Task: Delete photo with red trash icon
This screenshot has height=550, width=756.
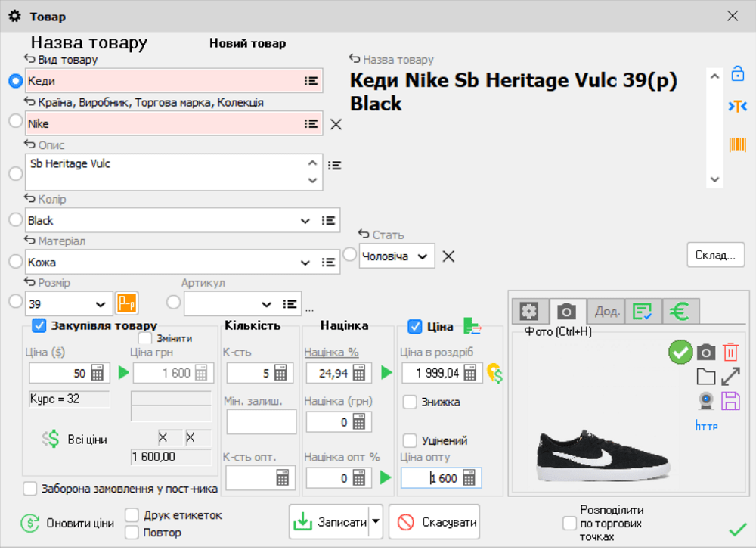Action: (730, 352)
